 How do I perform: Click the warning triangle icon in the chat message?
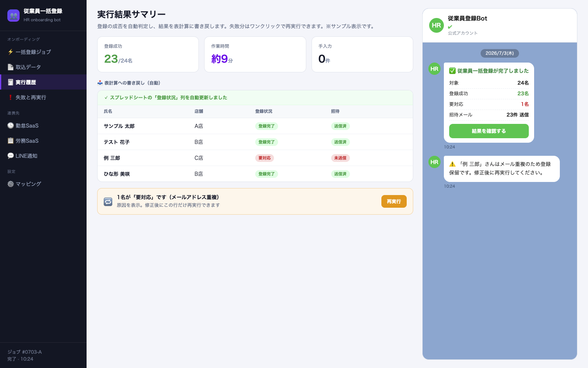tap(452, 164)
